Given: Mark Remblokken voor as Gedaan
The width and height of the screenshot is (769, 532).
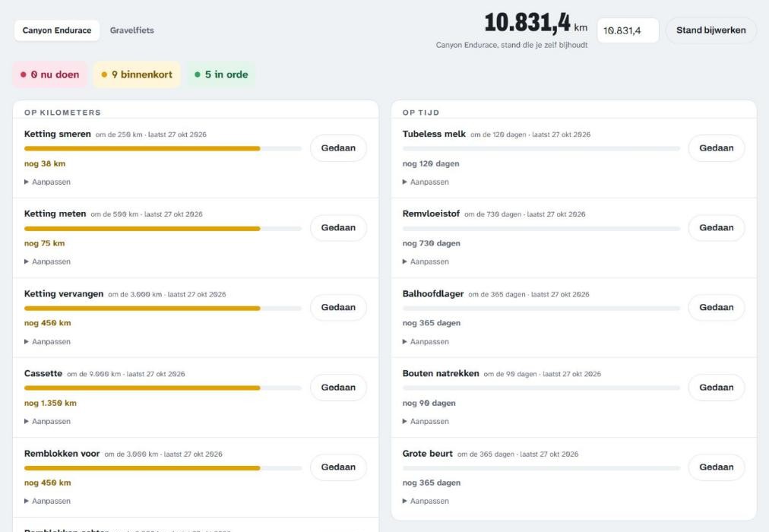Looking at the screenshot, I should (338, 467).
